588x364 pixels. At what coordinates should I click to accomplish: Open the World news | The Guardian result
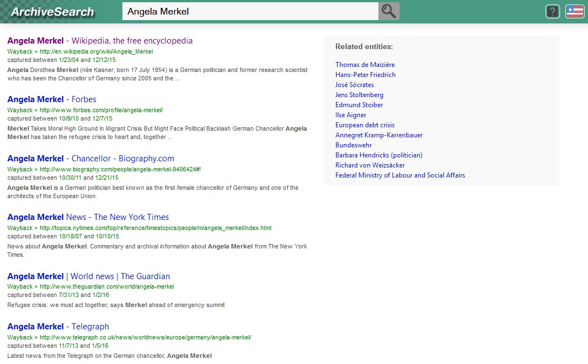click(x=88, y=276)
